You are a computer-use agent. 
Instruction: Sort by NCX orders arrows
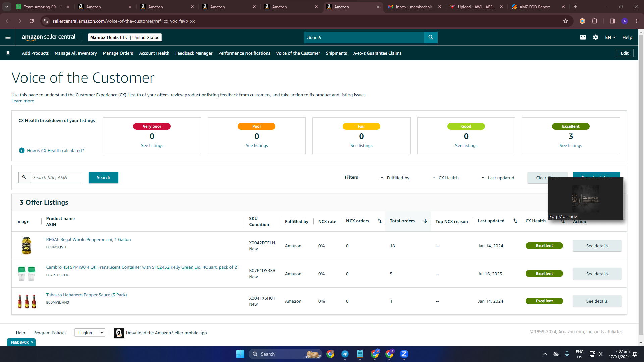(379, 221)
